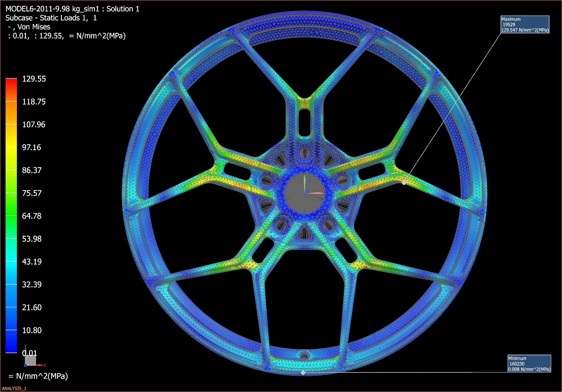
Task: Click the X-axis arrow of the bottom-left orientation triad
Action: click(40, 365)
